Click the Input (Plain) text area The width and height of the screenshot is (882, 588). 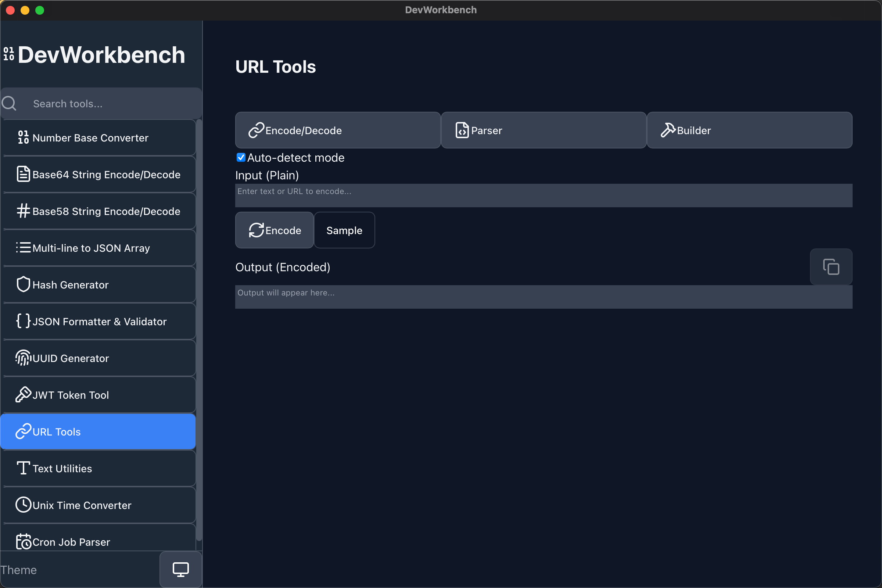[544, 196]
